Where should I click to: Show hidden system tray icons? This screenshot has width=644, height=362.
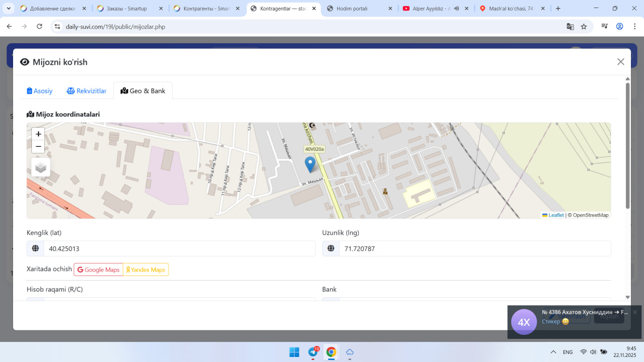553,352
